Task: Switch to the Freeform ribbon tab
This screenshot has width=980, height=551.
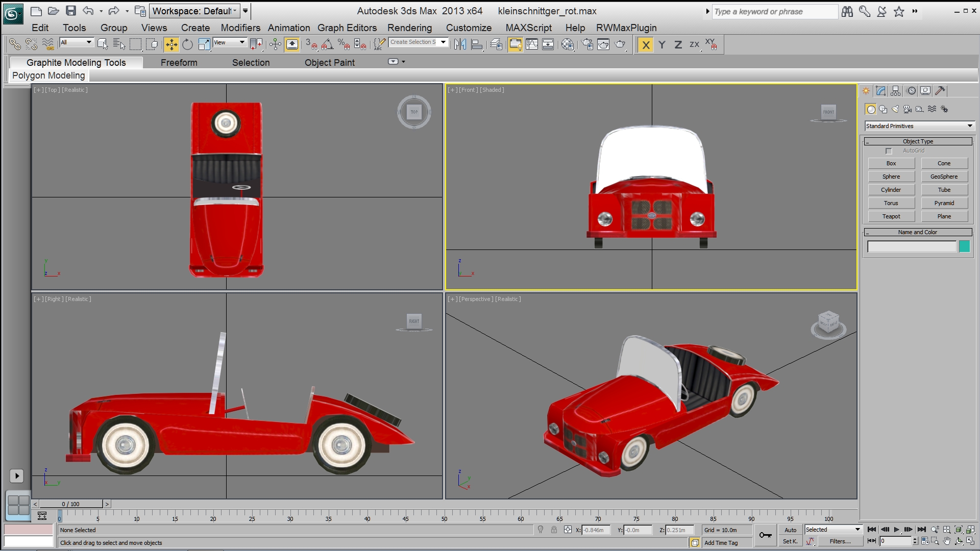Action: [x=179, y=63]
